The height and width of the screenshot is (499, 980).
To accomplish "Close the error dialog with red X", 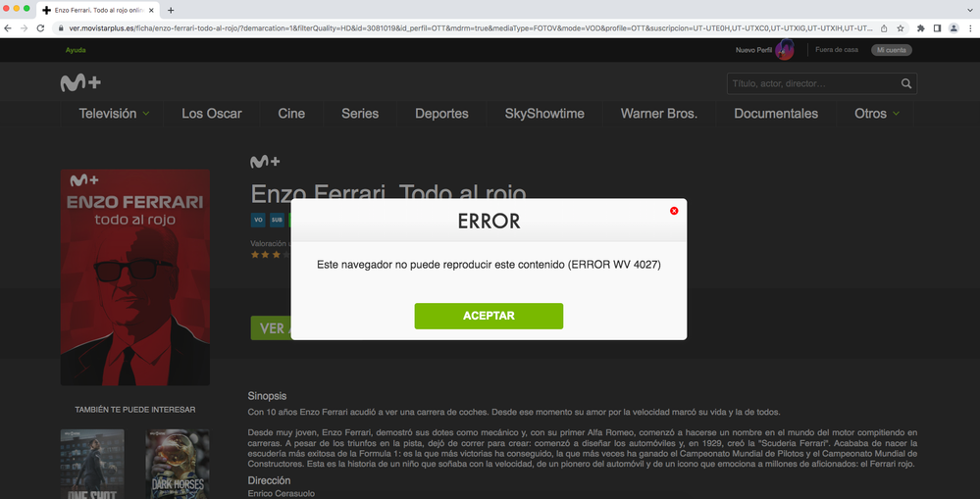I will pyautogui.click(x=674, y=211).
